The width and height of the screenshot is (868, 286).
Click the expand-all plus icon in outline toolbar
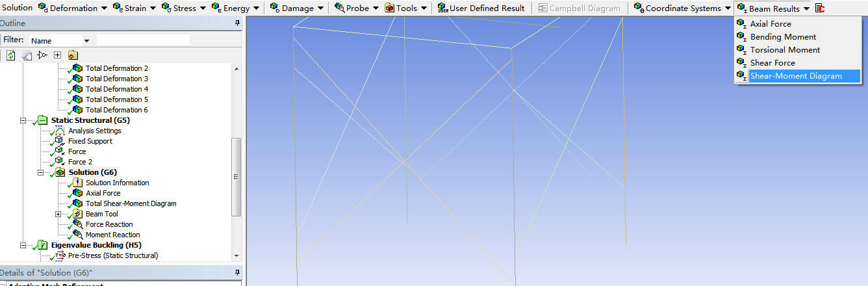[57, 55]
